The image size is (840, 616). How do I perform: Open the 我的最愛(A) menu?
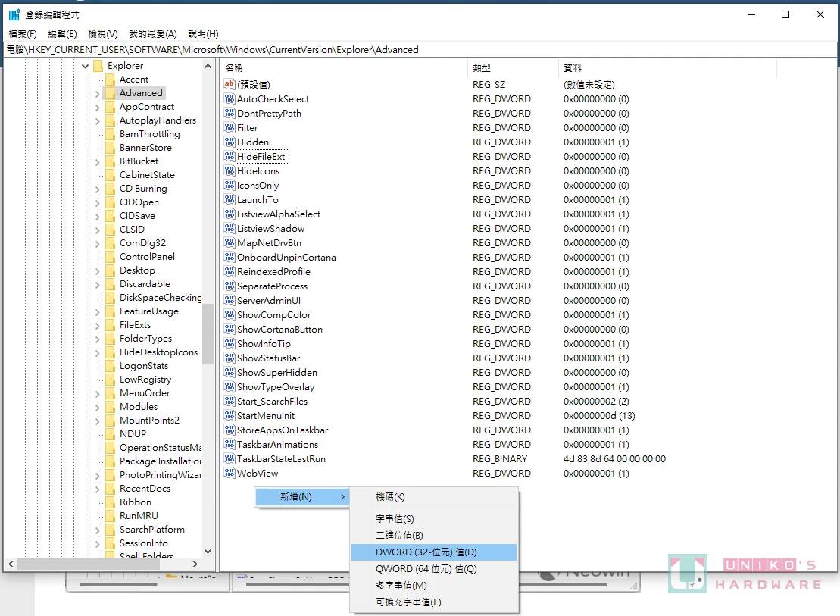pyautogui.click(x=152, y=34)
